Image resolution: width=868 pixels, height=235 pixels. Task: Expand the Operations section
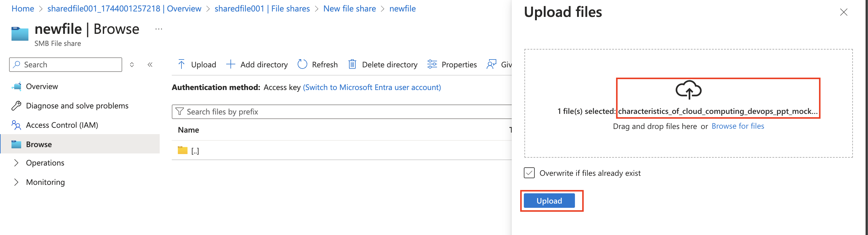pos(16,163)
